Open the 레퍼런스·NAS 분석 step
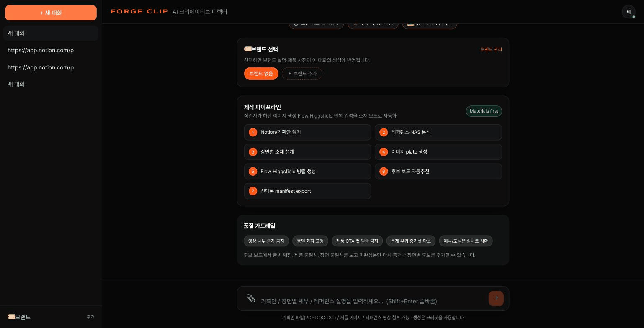 438,132
